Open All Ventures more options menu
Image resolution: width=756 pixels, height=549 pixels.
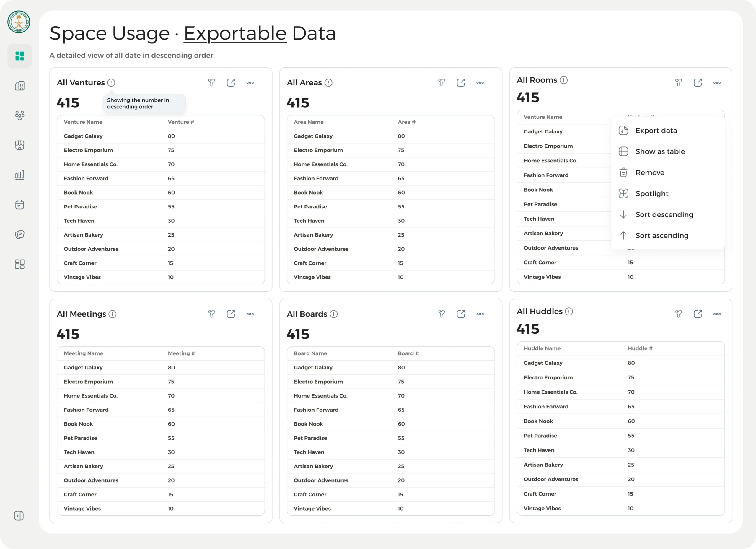[250, 83]
